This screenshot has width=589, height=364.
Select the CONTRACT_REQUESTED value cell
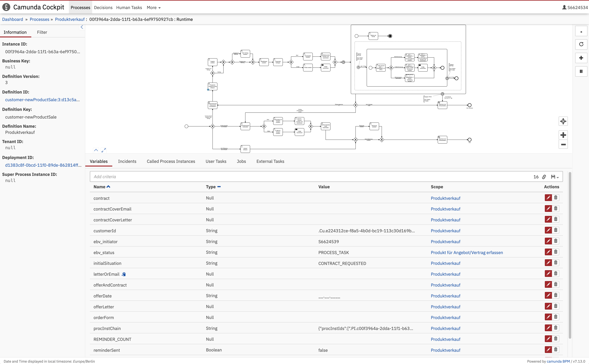pos(342,263)
